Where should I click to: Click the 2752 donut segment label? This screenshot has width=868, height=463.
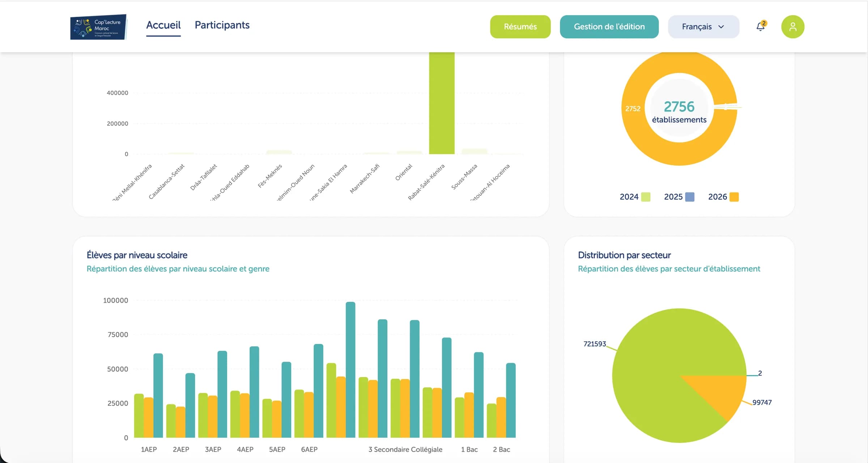point(633,109)
